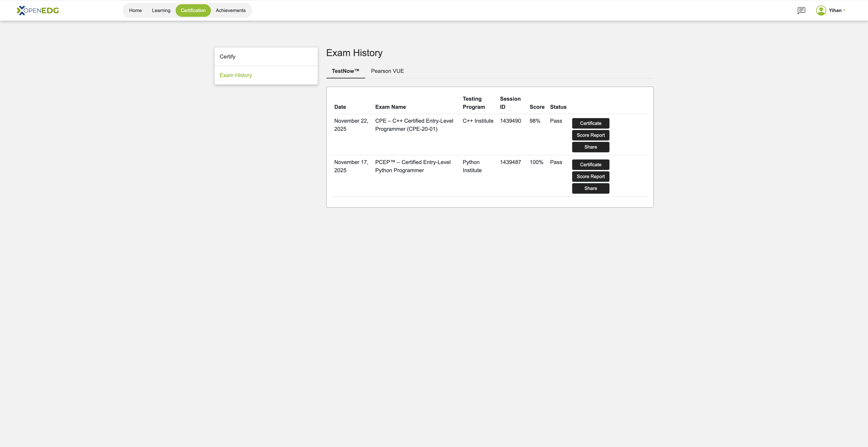Click the C++ Institute cell
The width and height of the screenshot is (868, 447).
478,121
